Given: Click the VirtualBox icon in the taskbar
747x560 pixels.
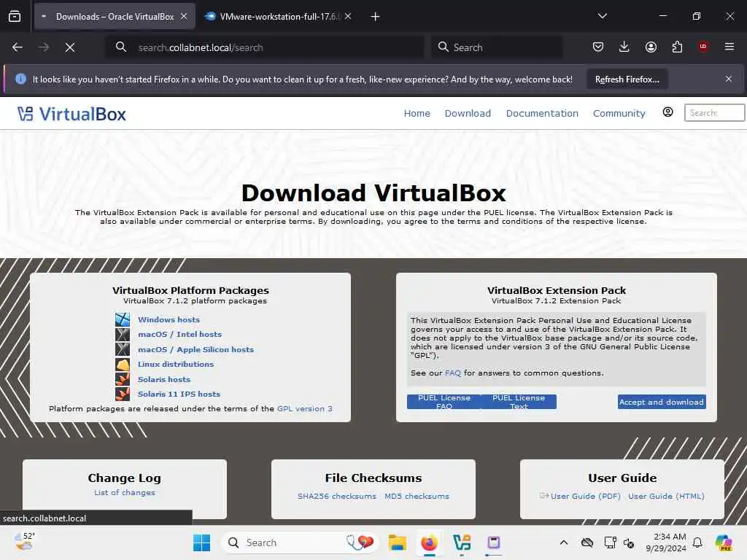Looking at the screenshot, I should tap(462, 542).
